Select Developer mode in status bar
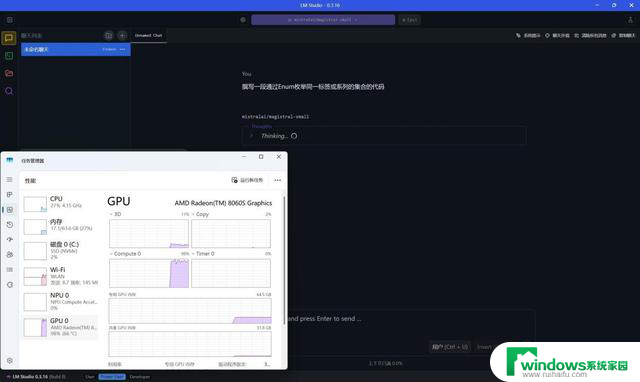 click(140, 377)
